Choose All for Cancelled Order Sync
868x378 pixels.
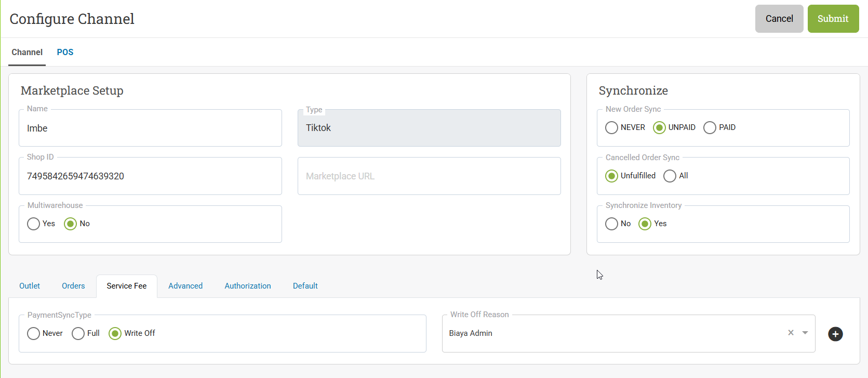670,176
